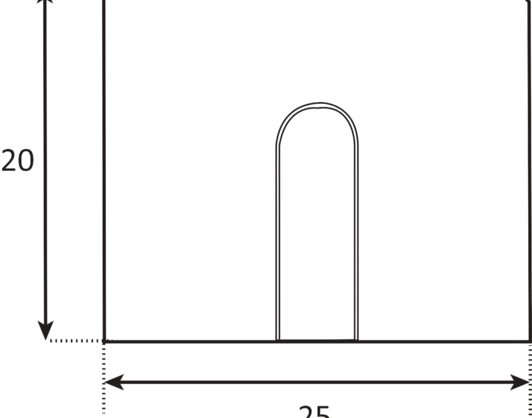The image size is (532, 418).
Task: Click the rounded top of the arch cutout
Action: coord(316,104)
